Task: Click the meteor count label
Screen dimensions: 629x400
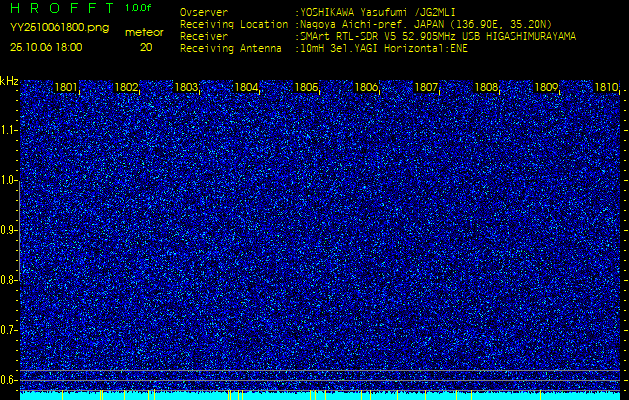Action: tap(144, 33)
